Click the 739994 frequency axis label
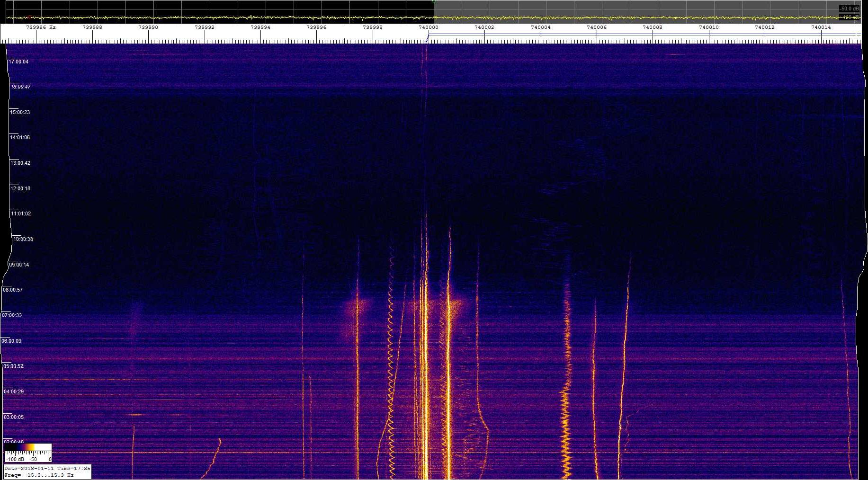The height and width of the screenshot is (480, 868). pyautogui.click(x=260, y=27)
